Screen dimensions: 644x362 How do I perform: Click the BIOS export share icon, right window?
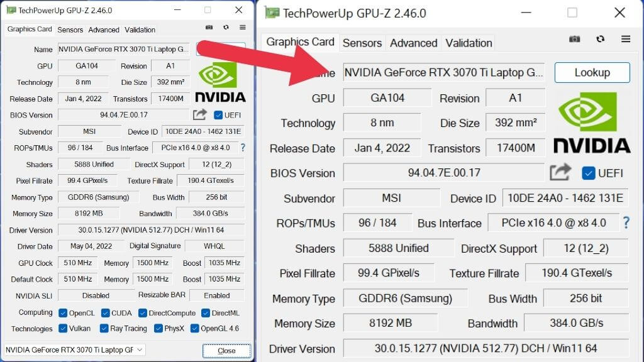(560, 172)
